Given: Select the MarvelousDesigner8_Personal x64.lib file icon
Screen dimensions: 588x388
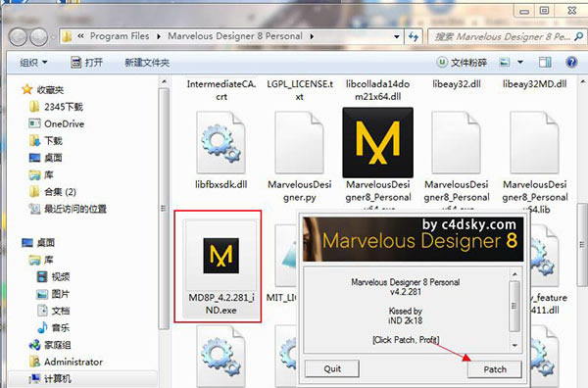Looking at the screenshot, I should [535, 142].
